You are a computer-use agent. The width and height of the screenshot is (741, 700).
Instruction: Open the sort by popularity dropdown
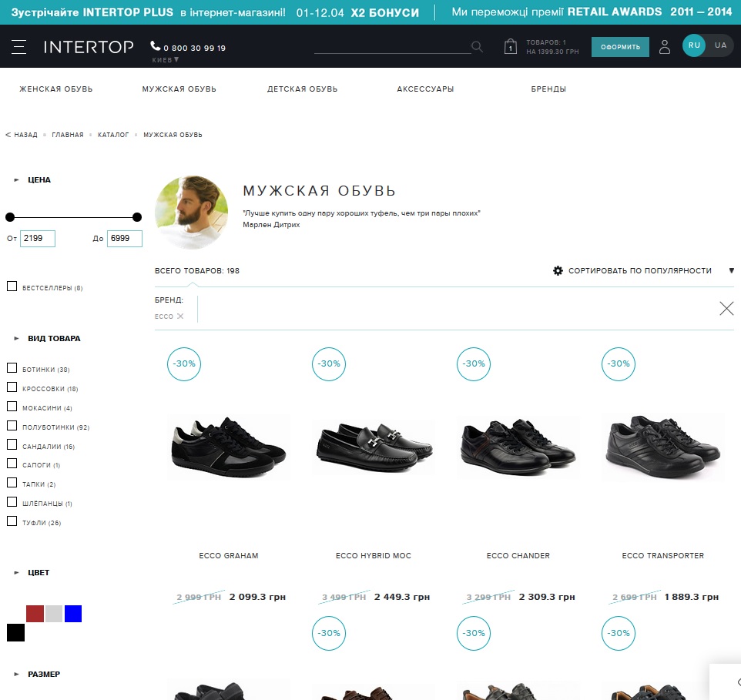point(732,270)
